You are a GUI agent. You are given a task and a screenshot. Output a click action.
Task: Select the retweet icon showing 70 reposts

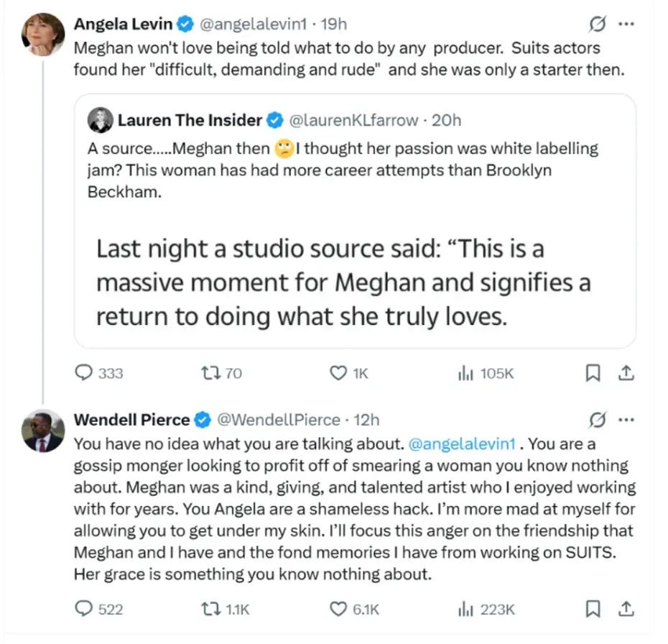[x=210, y=373]
